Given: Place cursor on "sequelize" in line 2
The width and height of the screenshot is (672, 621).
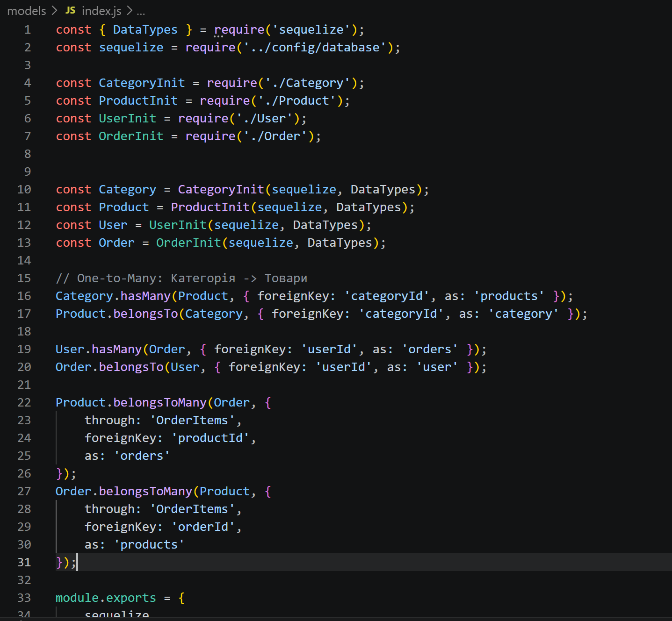Looking at the screenshot, I should tap(131, 47).
